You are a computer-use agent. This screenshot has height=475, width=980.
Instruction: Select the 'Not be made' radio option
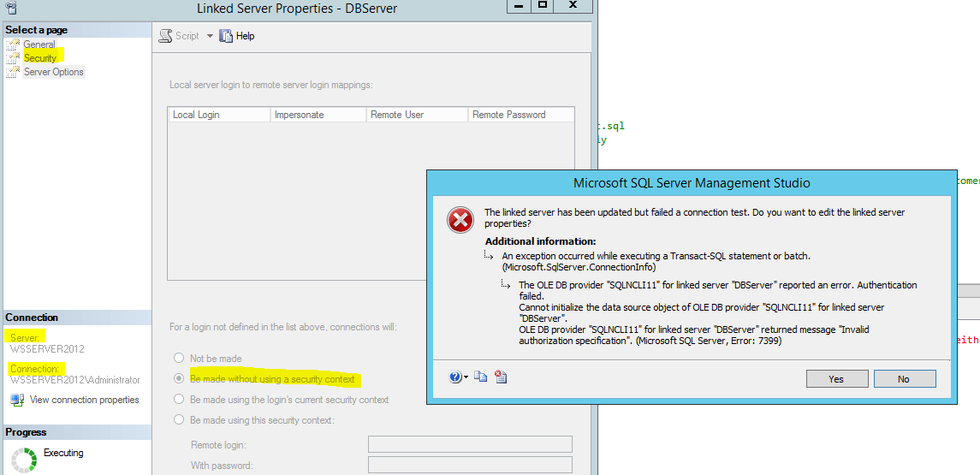(180, 358)
